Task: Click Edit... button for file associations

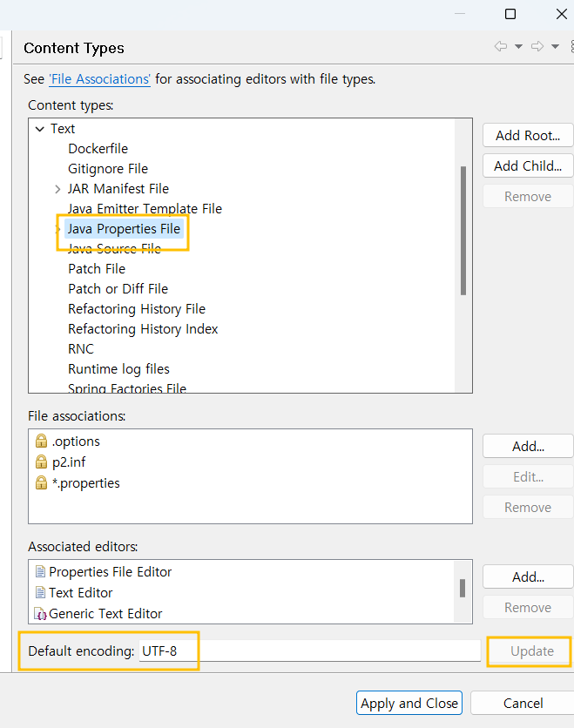Action: point(528,477)
